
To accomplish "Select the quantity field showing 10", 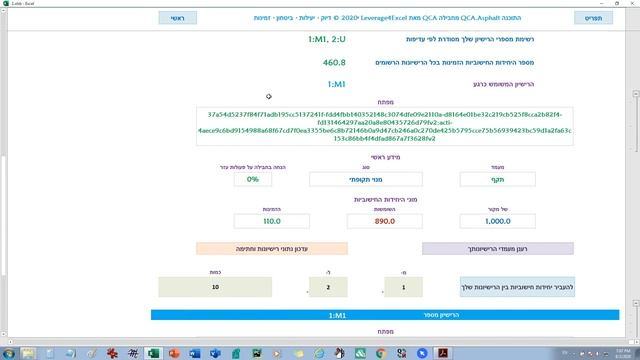I will point(215,287).
